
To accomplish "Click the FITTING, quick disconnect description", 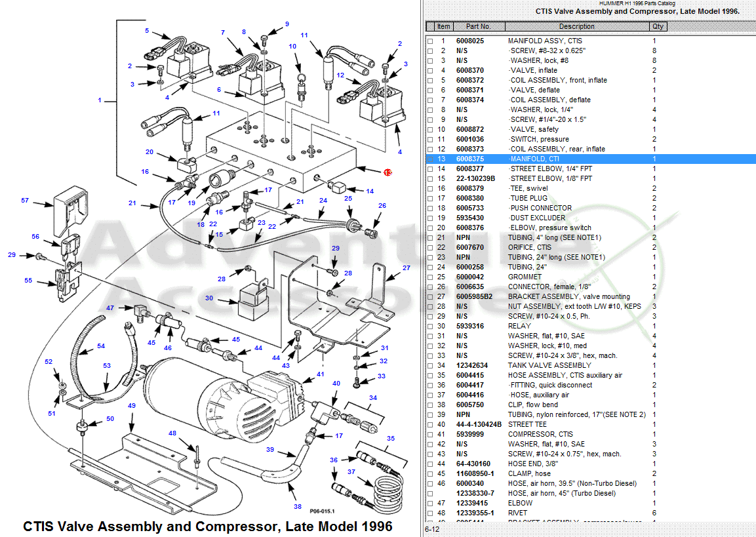I will [551, 385].
